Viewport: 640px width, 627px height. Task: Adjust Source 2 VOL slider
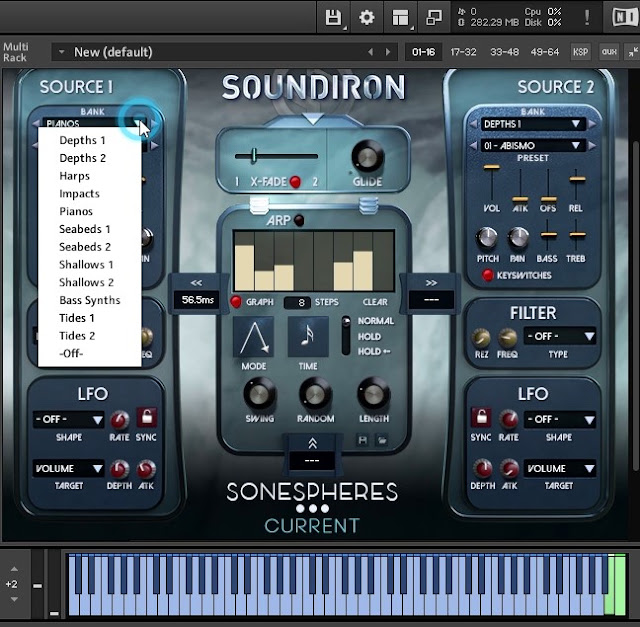(x=491, y=167)
